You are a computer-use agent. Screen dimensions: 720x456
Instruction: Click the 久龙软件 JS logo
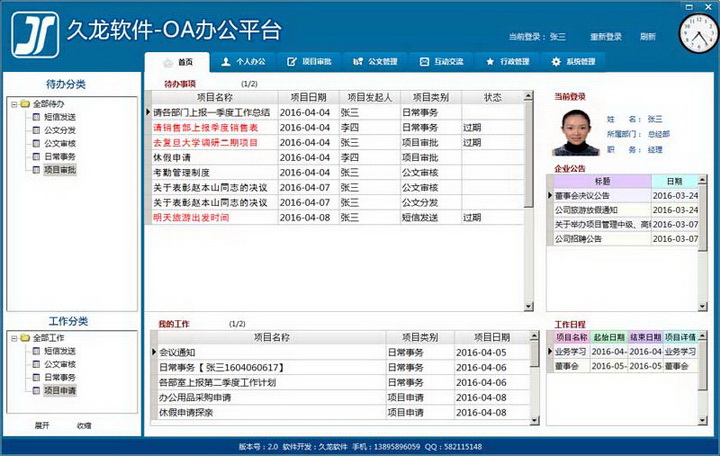pos(35,34)
